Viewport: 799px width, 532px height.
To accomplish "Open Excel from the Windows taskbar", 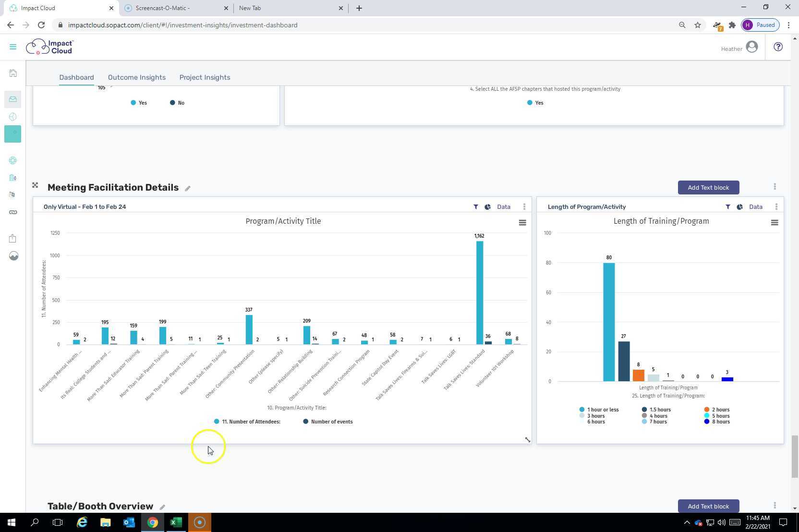I will tap(176, 522).
